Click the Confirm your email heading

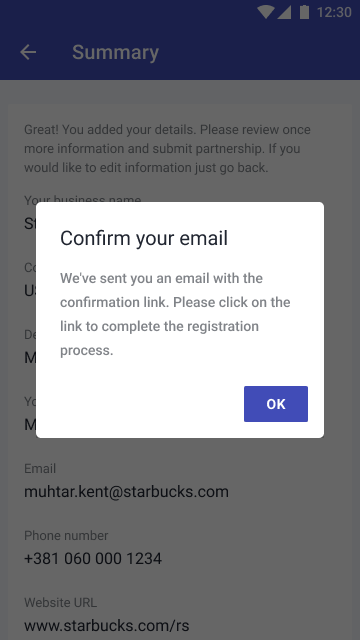coord(144,238)
